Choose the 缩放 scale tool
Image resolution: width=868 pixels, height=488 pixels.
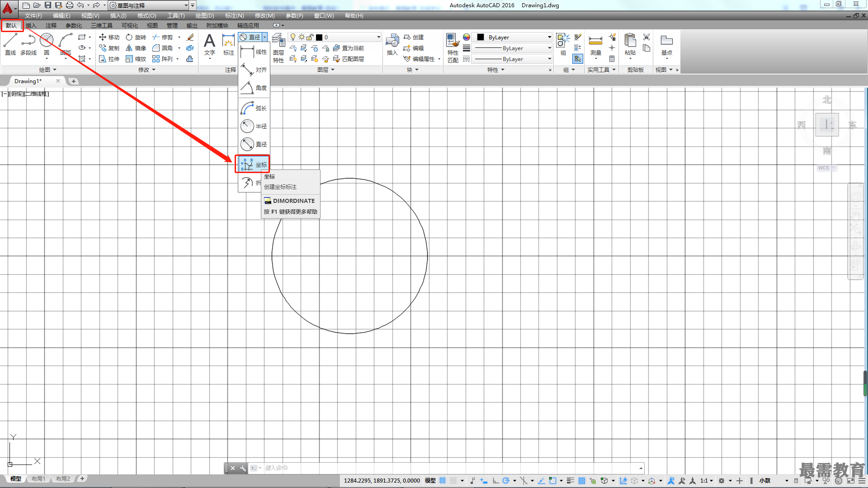click(136, 59)
